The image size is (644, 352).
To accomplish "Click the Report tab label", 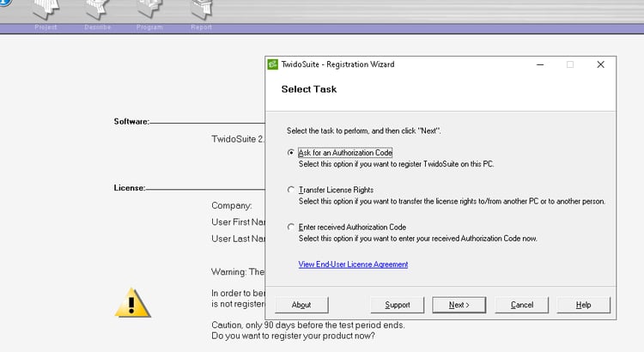I will point(201,27).
